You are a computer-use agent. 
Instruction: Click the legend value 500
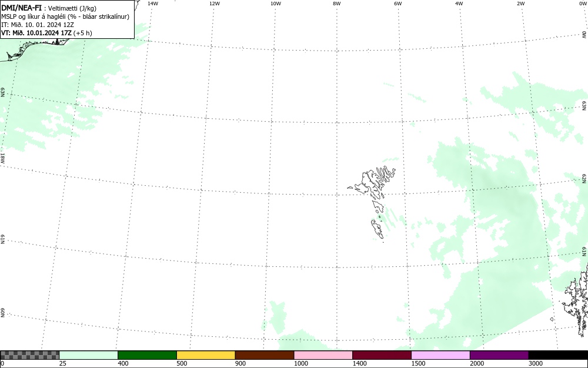click(x=182, y=363)
